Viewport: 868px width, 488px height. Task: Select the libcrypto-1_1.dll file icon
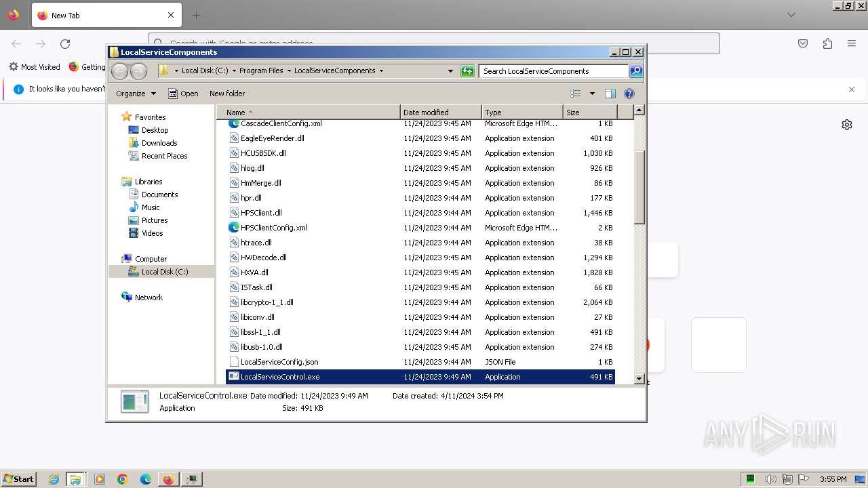[x=234, y=302]
